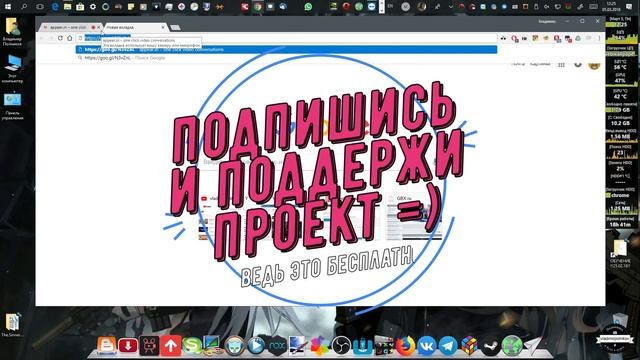Open the taskbar clock and date
The width and height of the screenshot is (640, 360).
pos(611,6)
